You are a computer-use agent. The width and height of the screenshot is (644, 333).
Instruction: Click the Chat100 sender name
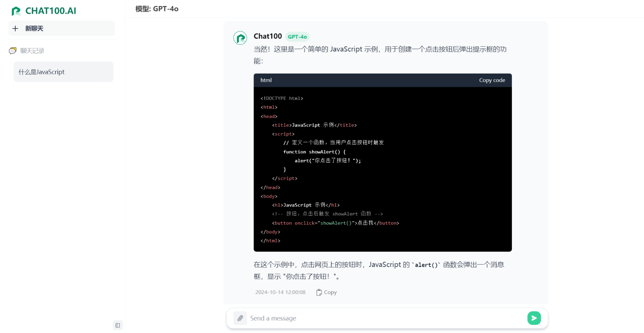[268, 36]
